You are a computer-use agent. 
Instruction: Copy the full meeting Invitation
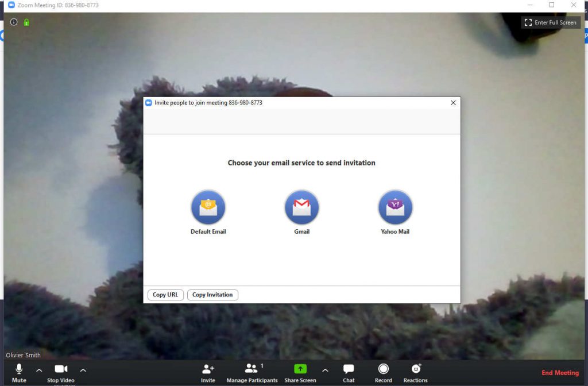point(212,295)
